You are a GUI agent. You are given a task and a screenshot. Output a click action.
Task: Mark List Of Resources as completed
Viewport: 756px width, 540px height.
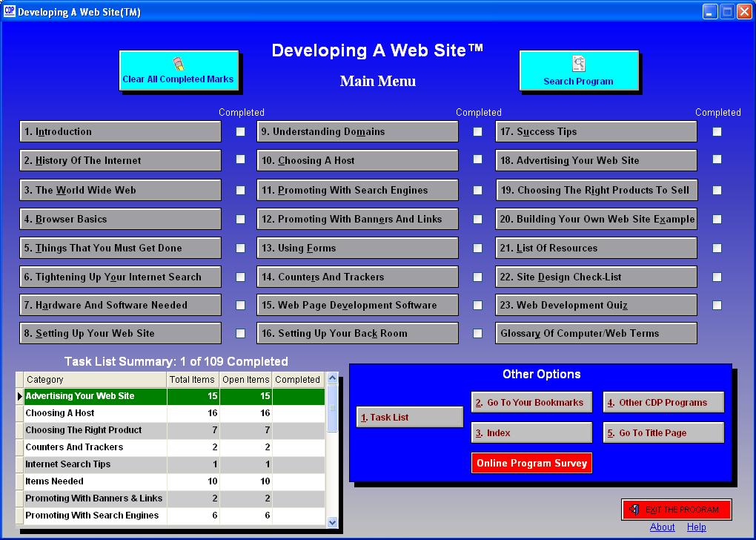coord(717,248)
